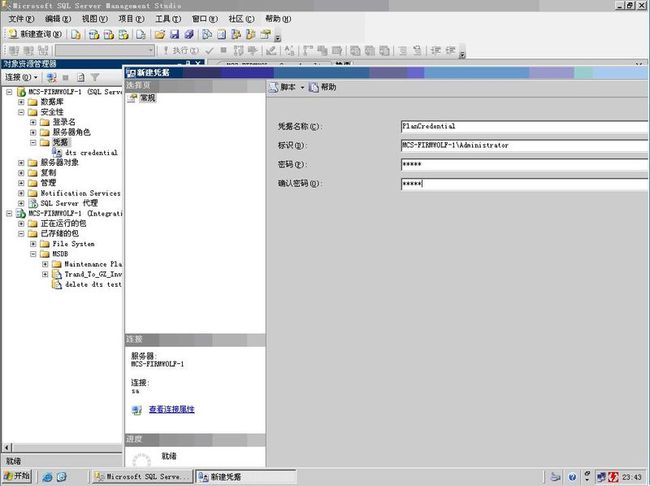Switch to 新建凭据 taskbar button
Screen dimensions: 650x486
pyautogui.click(x=246, y=477)
